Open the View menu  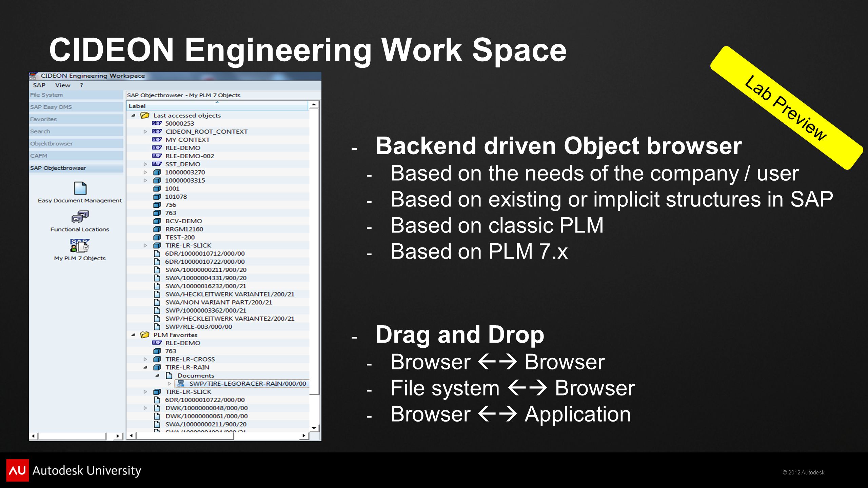pyautogui.click(x=63, y=85)
